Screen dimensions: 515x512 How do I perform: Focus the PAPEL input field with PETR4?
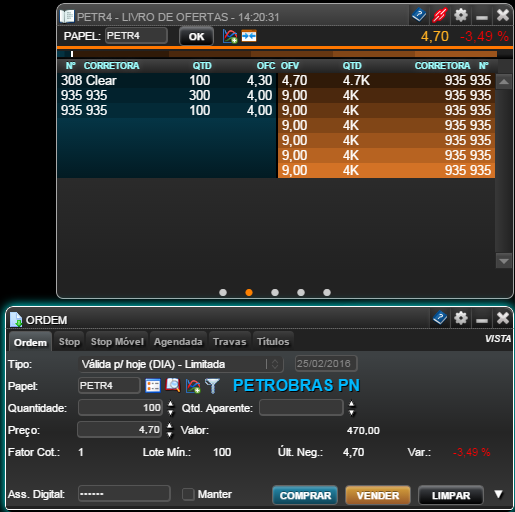click(136, 36)
